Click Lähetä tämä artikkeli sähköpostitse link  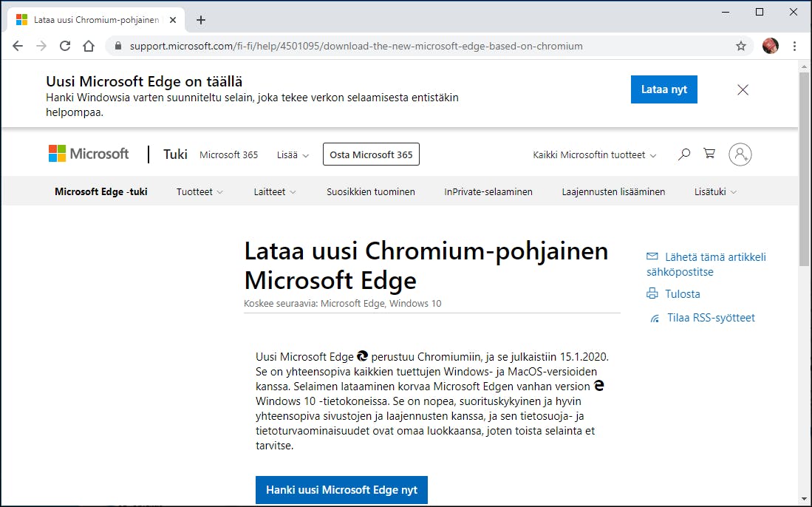point(706,264)
